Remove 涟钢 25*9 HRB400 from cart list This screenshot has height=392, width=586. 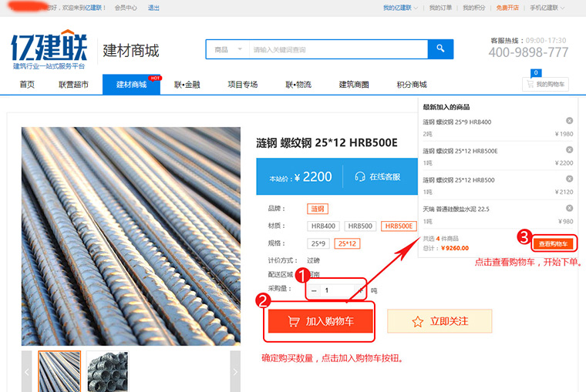(x=569, y=121)
